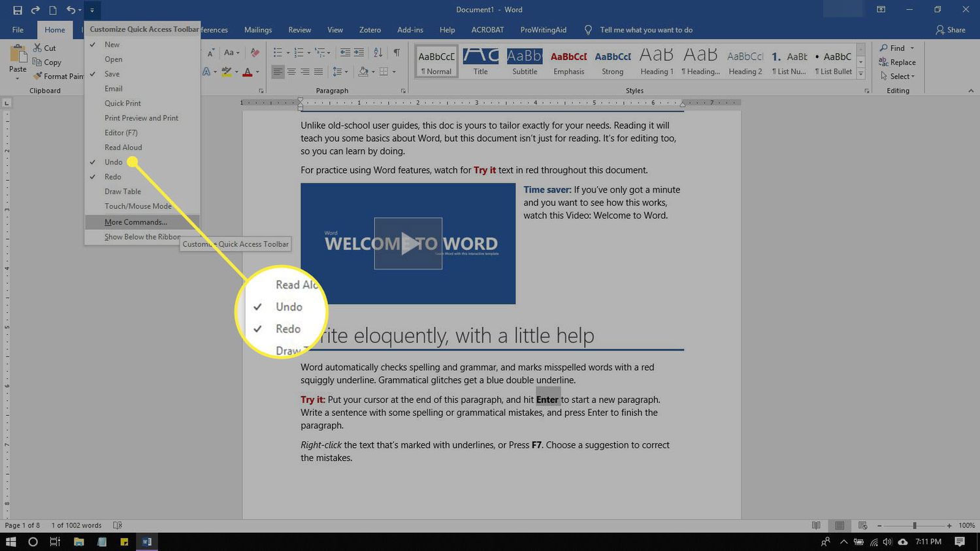Click the New blank document icon in title bar
Viewport: 980px width, 551px height.
point(53,10)
